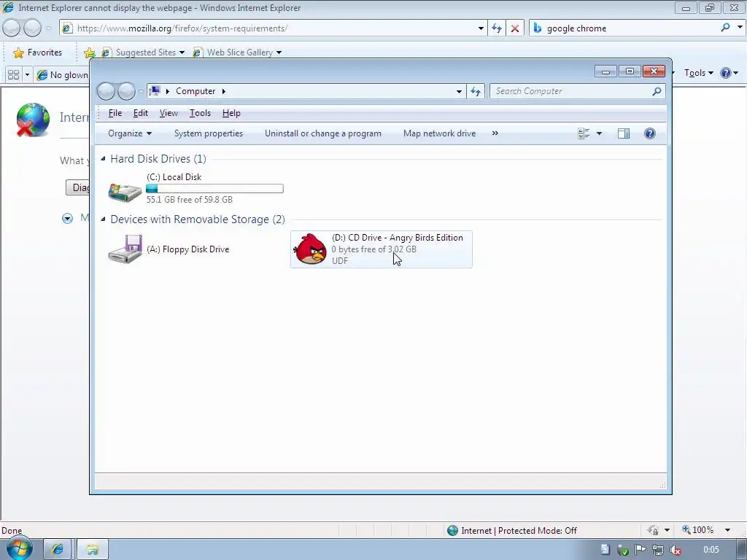Open the Explorer address history dropdown
This screenshot has height=560, width=747.
[459, 91]
